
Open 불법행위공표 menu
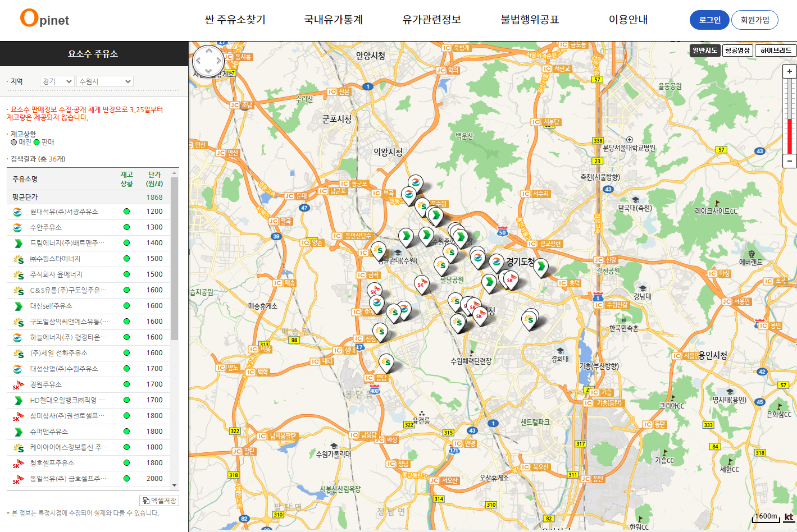[x=530, y=20]
